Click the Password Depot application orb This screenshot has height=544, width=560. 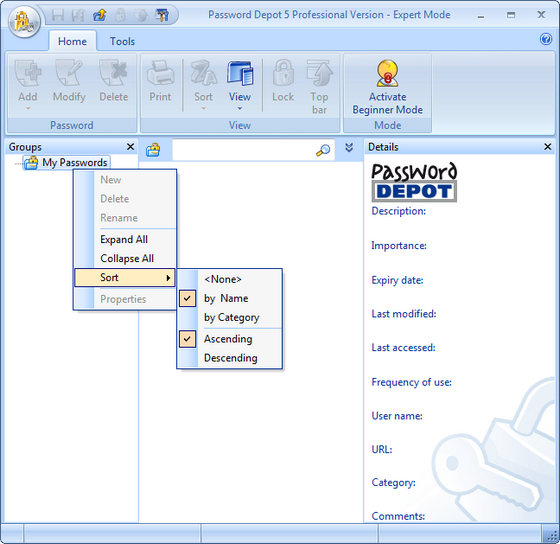tap(24, 23)
